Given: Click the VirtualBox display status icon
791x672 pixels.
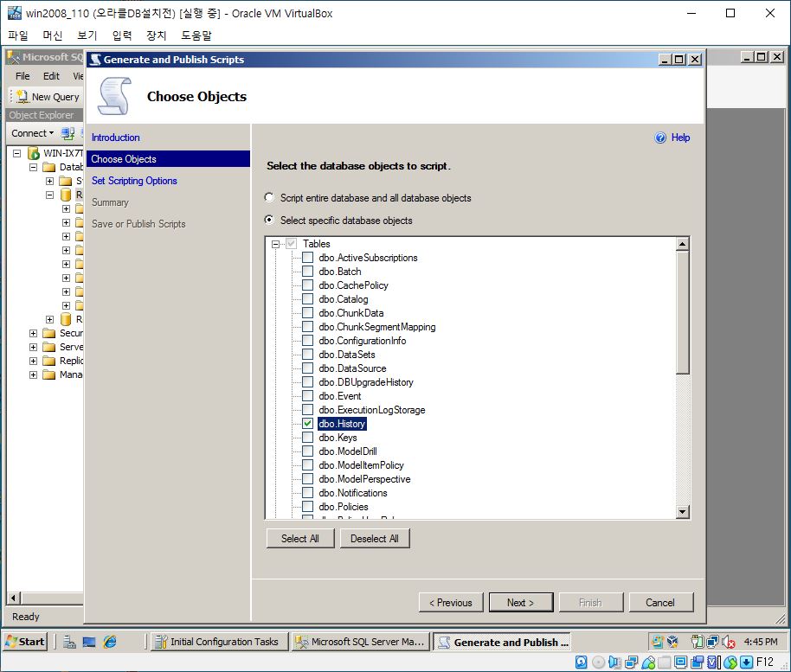Looking at the screenshot, I should tap(680, 662).
